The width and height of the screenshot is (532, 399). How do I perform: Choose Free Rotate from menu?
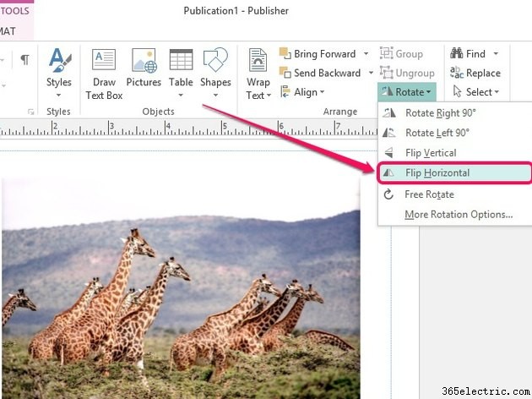coord(454,194)
